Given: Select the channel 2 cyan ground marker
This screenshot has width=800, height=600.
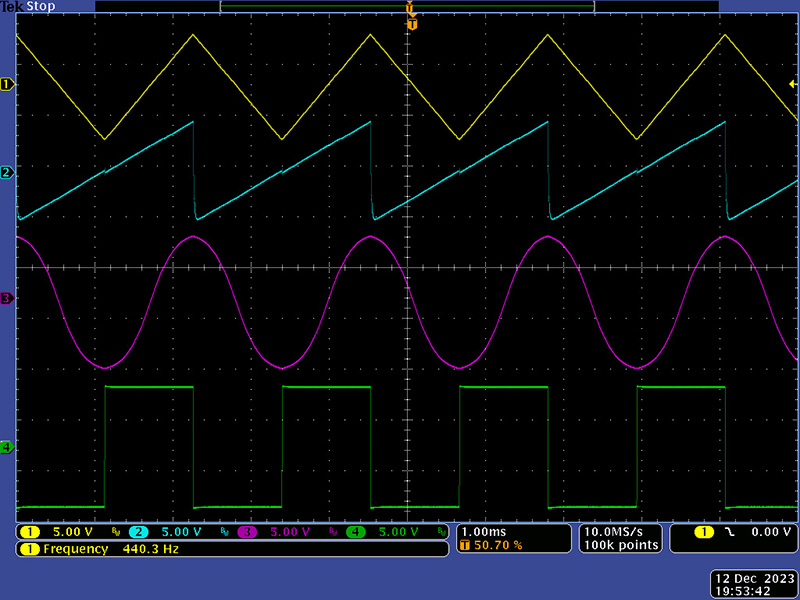Looking at the screenshot, I should click(7, 173).
